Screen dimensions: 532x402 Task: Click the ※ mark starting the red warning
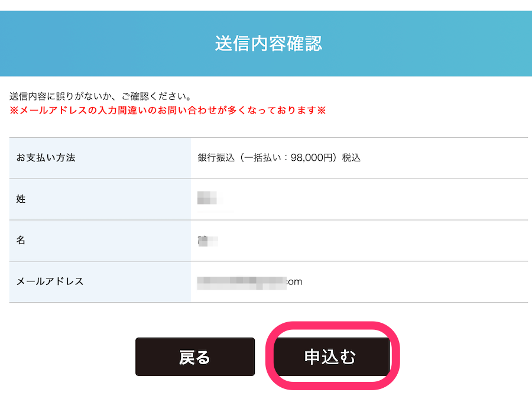[14, 111]
